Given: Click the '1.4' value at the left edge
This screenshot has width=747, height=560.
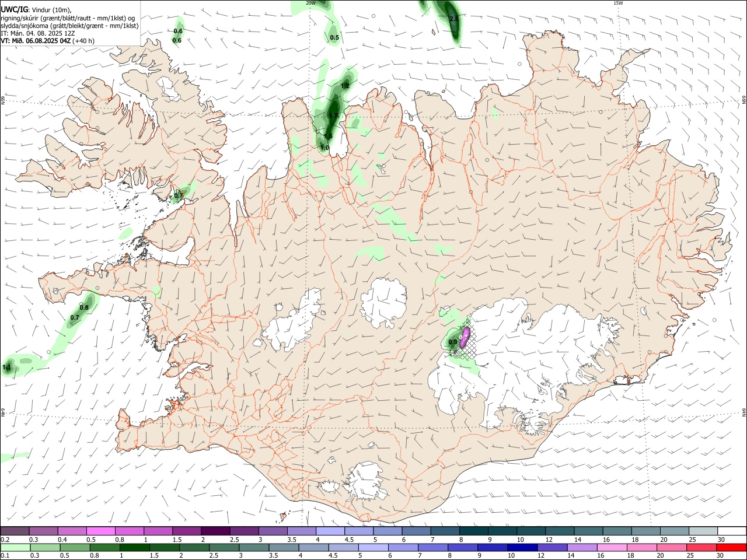Looking at the screenshot, I should tap(6, 367).
